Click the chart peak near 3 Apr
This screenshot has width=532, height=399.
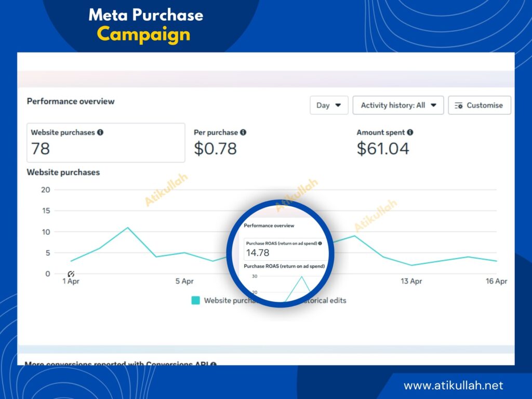point(128,228)
